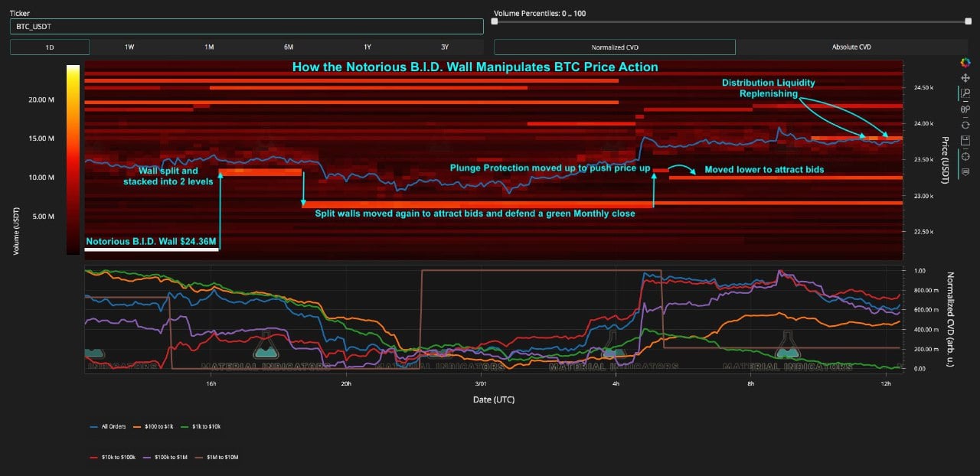Activate the Box Zoom tool

click(x=965, y=93)
